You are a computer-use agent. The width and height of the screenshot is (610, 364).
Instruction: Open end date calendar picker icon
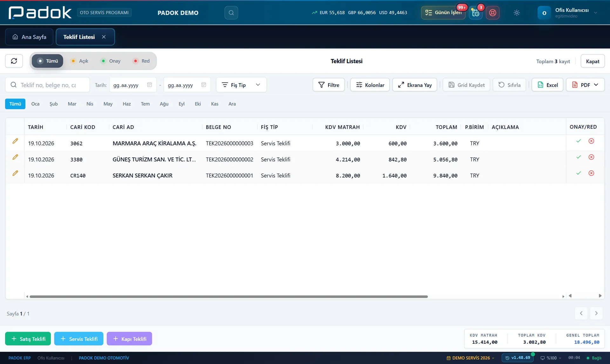204,85
